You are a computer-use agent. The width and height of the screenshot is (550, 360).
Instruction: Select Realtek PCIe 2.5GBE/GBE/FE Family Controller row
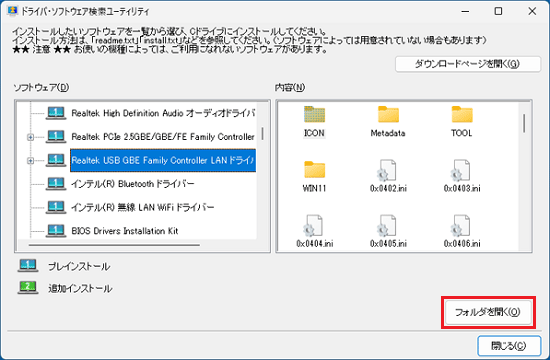tap(163, 137)
